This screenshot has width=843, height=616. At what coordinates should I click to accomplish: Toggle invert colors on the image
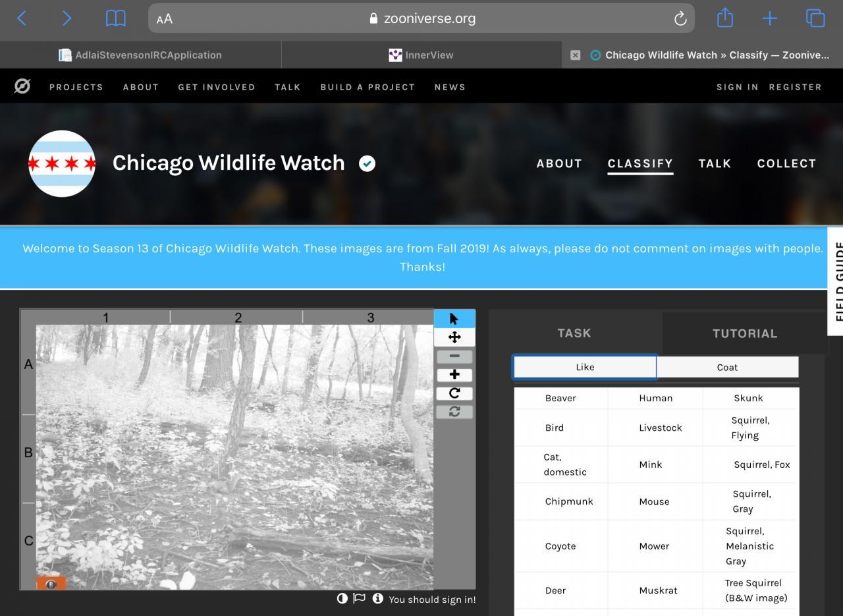[x=342, y=598]
